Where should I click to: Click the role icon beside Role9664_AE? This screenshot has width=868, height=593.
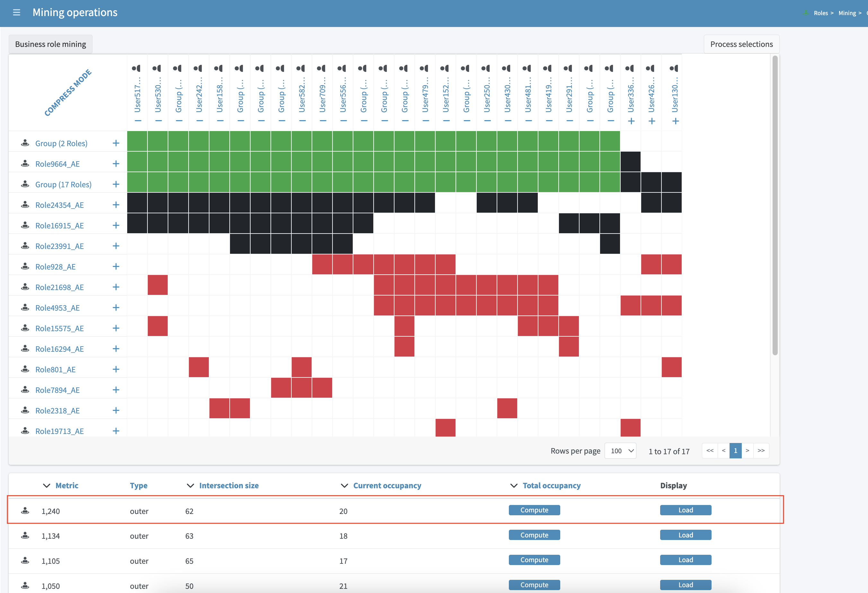pos(25,164)
